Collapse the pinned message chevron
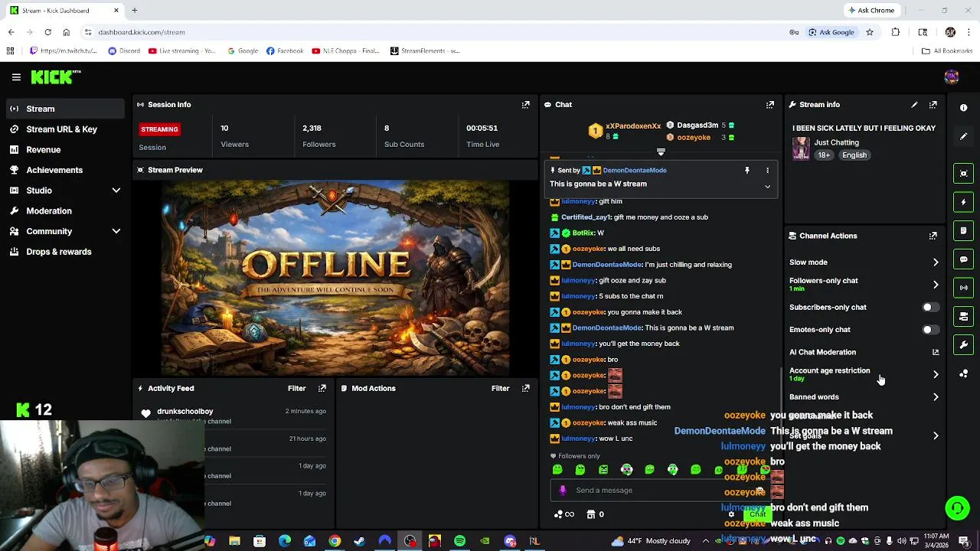Viewport: 980px width, 551px height. (767, 187)
